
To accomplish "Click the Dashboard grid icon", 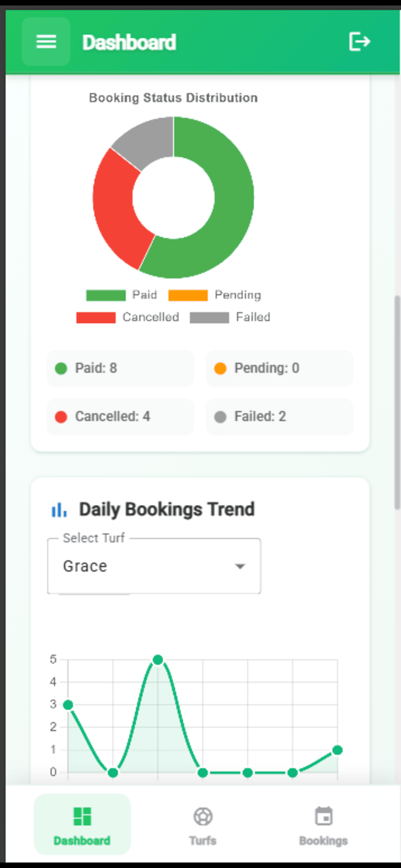I will pos(82,816).
